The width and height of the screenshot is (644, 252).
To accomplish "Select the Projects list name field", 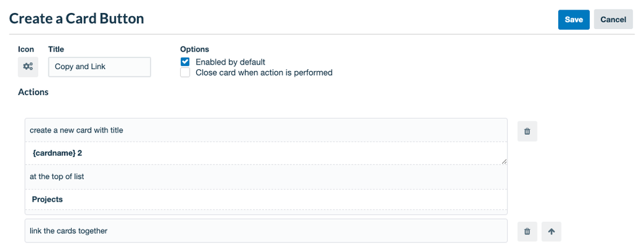I will point(266,200).
